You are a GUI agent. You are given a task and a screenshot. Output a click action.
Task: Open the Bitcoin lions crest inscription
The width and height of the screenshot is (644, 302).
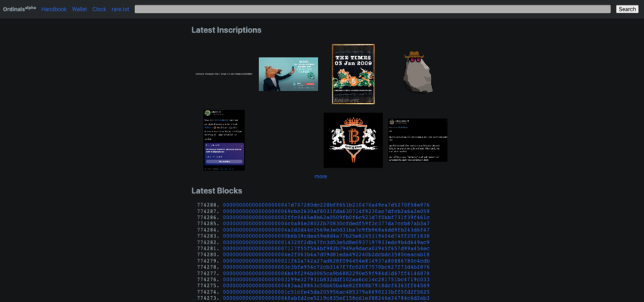(x=353, y=140)
